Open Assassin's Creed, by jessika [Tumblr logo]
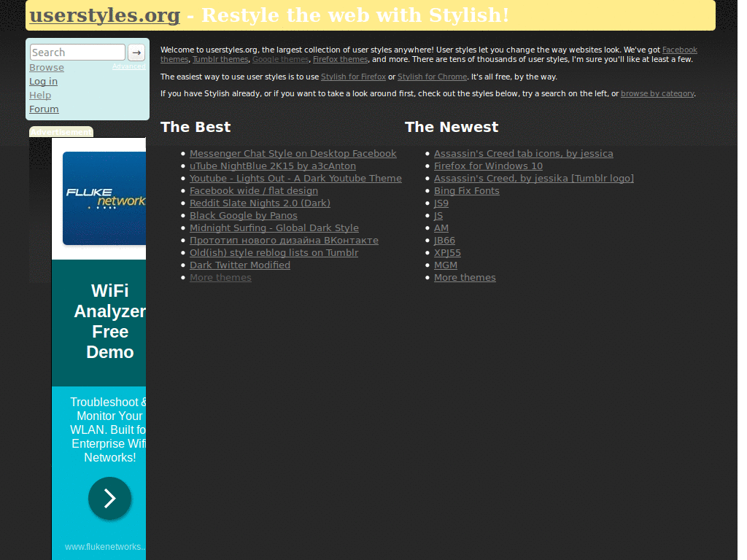Screen dimensions: 747x560 [x=533, y=179]
